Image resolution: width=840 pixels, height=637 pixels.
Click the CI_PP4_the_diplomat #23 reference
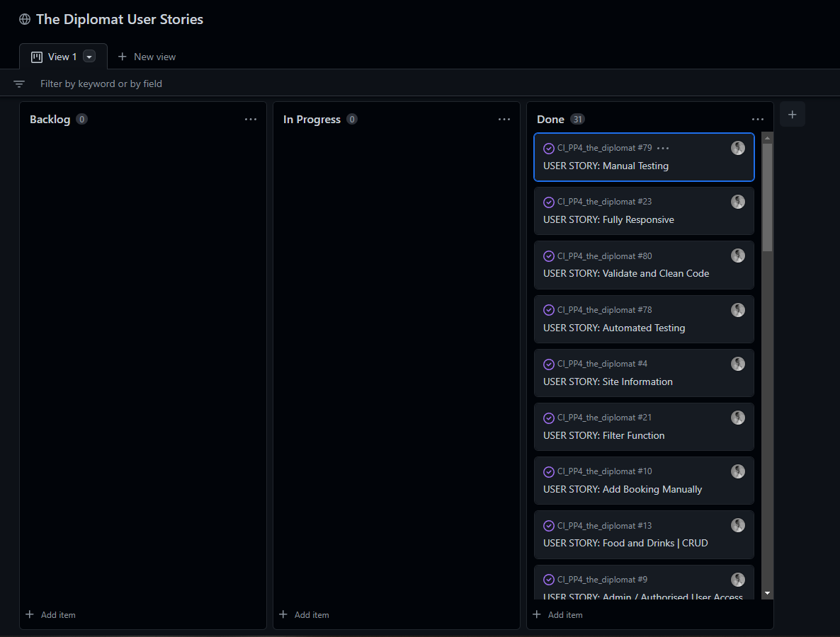tap(604, 202)
